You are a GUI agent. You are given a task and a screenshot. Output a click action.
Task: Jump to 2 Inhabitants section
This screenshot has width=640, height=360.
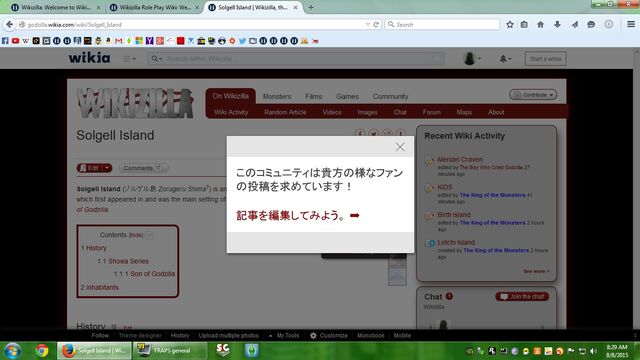pos(99,287)
